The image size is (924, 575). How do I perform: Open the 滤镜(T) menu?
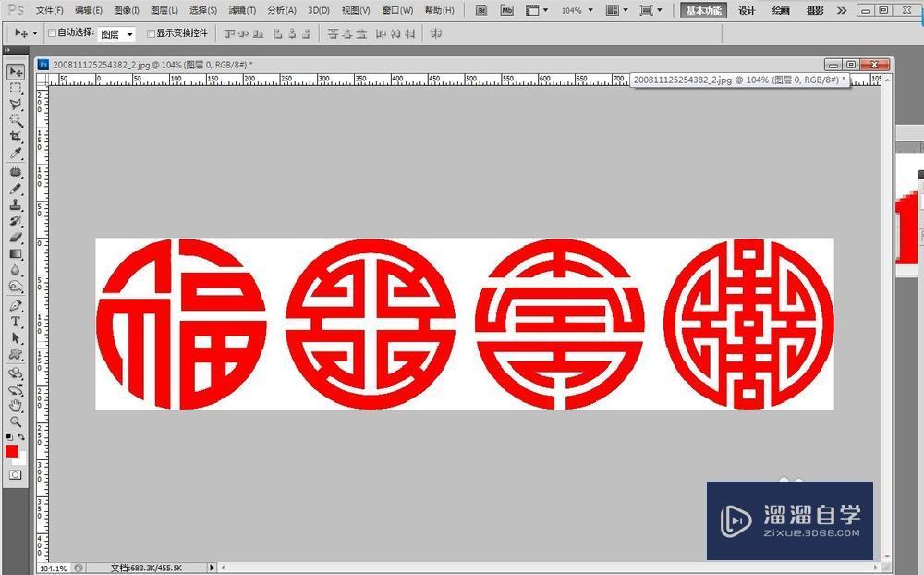click(x=242, y=10)
